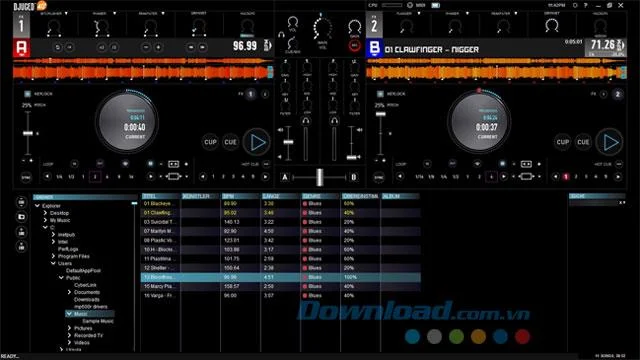Select the Sample Music folder
The width and height of the screenshot is (640, 360).
point(98,321)
